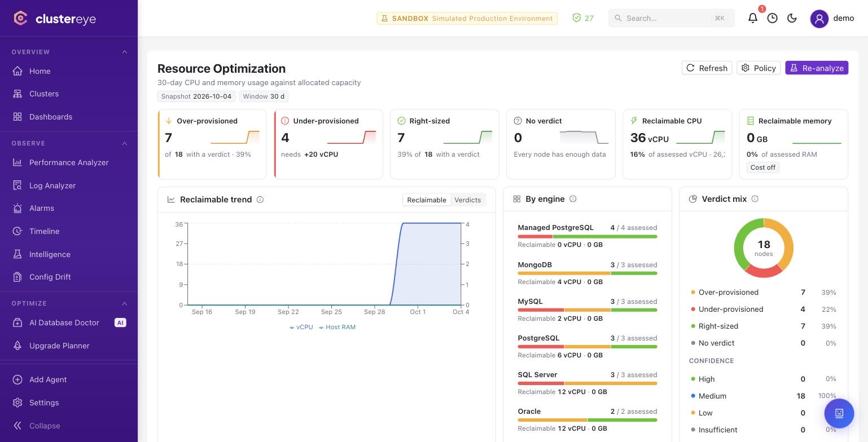868x442 pixels.
Task: Show info for Verdict mix
Action: click(x=755, y=199)
